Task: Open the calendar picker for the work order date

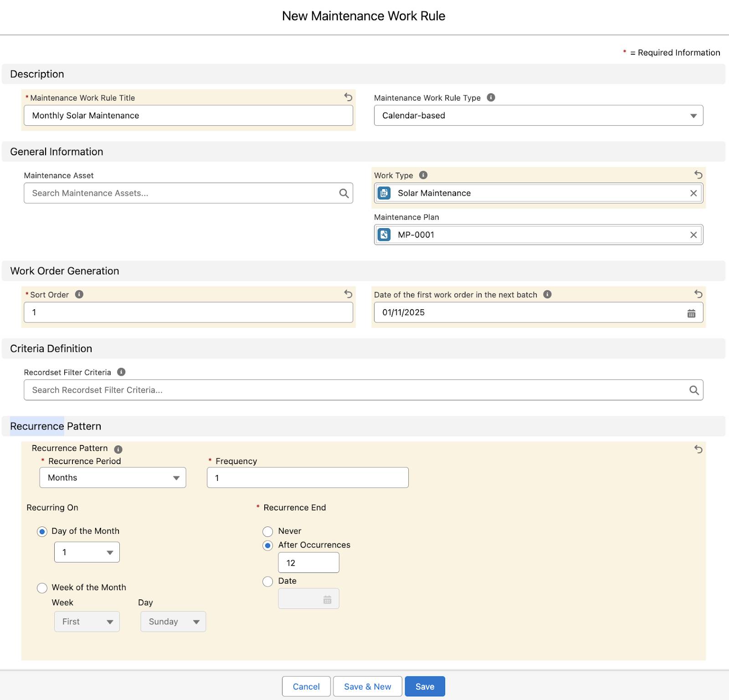Action: click(692, 312)
